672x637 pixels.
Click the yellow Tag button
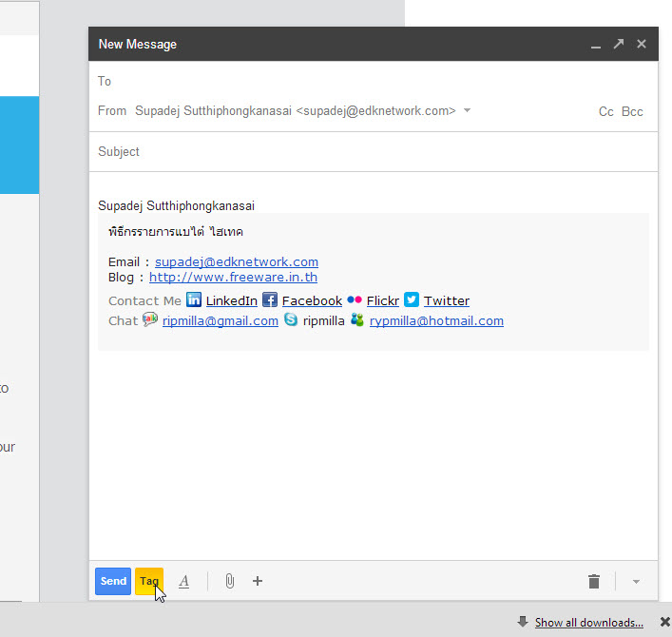coord(149,581)
